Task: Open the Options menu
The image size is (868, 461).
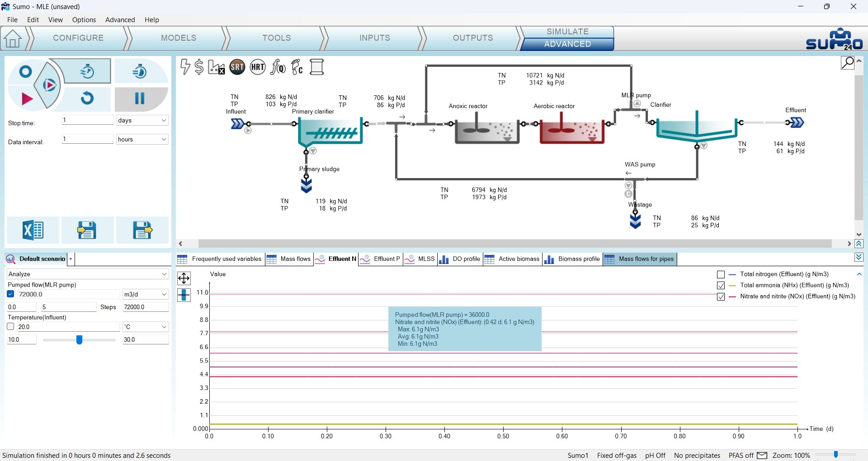Action: (84, 20)
